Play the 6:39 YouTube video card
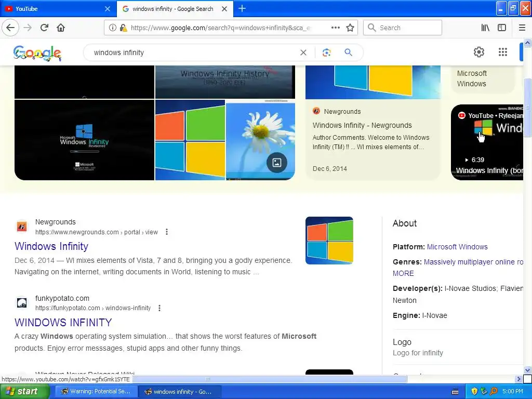Viewport: 532px width, 399px height. pyautogui.click(x=487, y=142)
